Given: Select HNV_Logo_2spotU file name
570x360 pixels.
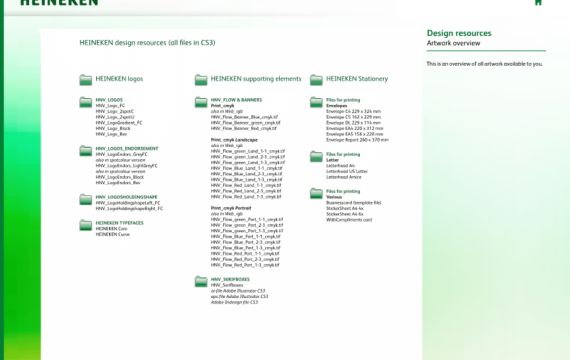Looking at the screenshot, I should pos(115,117).
